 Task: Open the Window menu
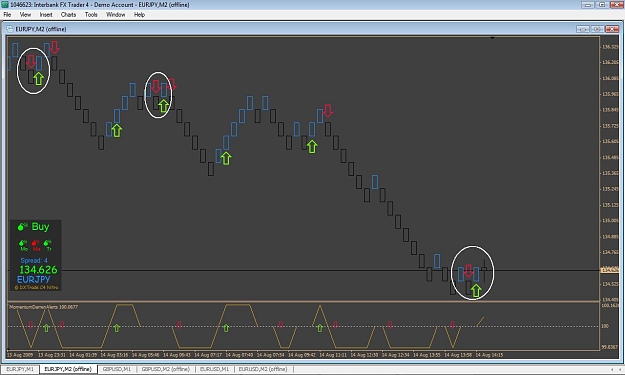116,15
